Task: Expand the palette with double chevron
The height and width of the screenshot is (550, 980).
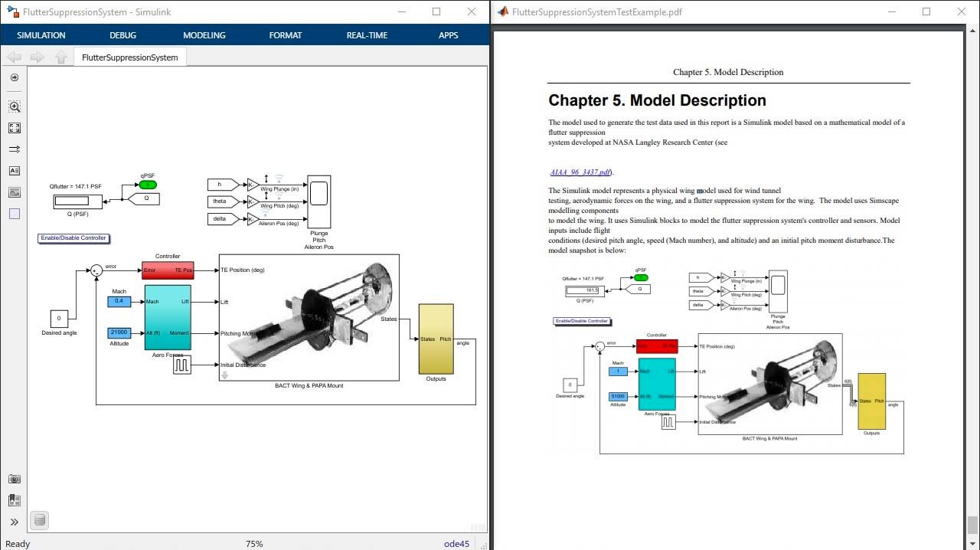Action: pyautogui.click(x=15, y=522)
